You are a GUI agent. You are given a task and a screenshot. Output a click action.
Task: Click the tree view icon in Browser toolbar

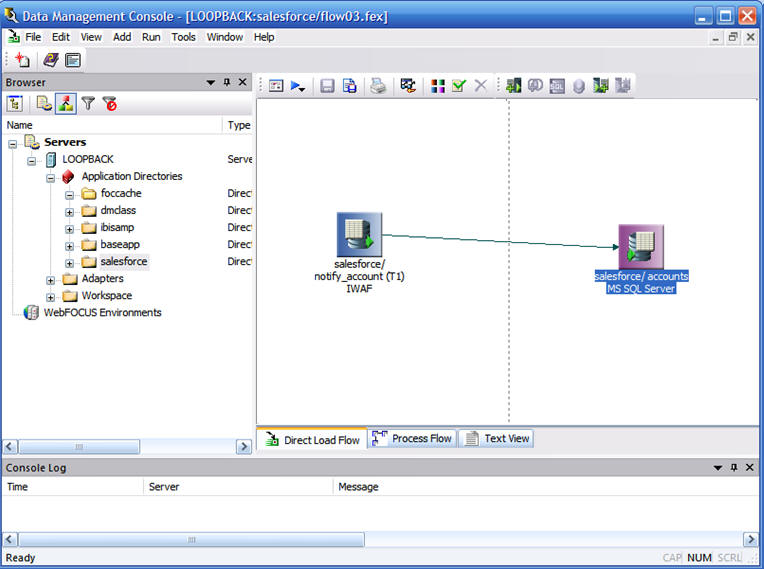(x=15, y=104)
